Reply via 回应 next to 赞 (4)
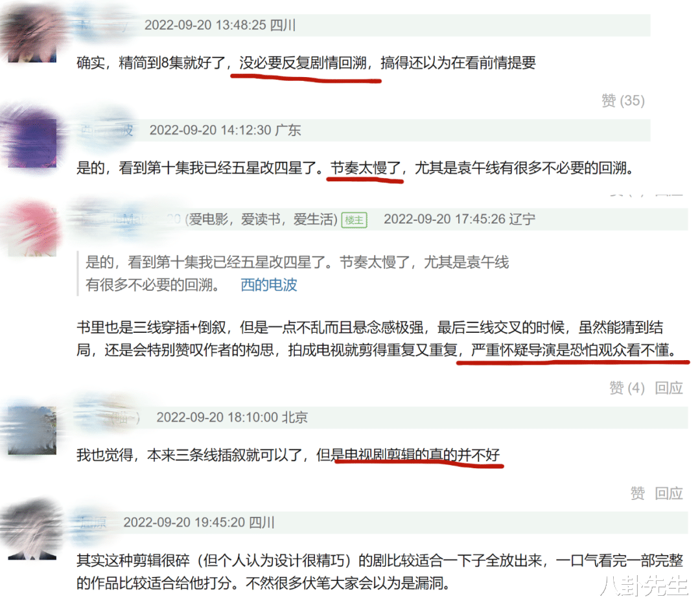 (668, 388)
